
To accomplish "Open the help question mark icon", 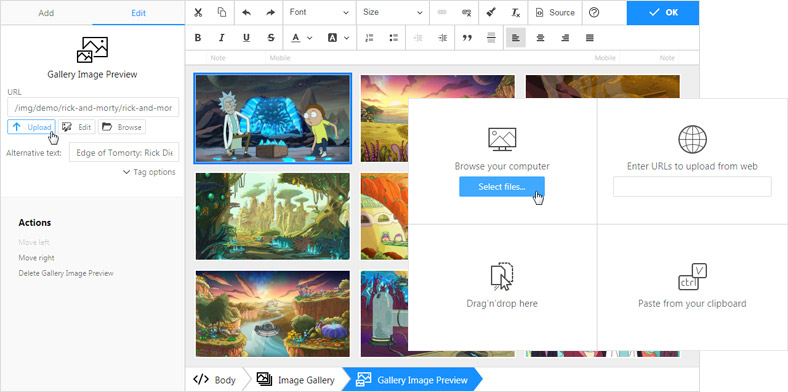I will pos(594,13).
